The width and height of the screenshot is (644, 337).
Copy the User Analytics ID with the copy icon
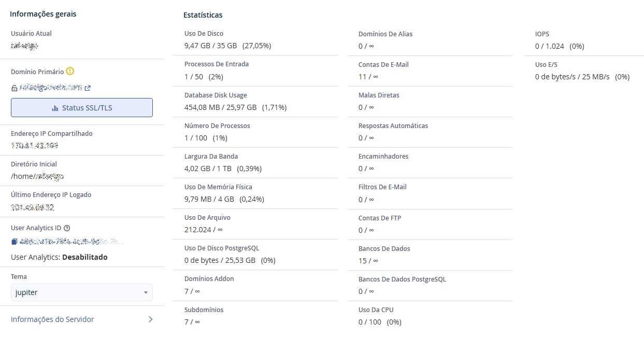pyautogui.click(x=15, y=242)
